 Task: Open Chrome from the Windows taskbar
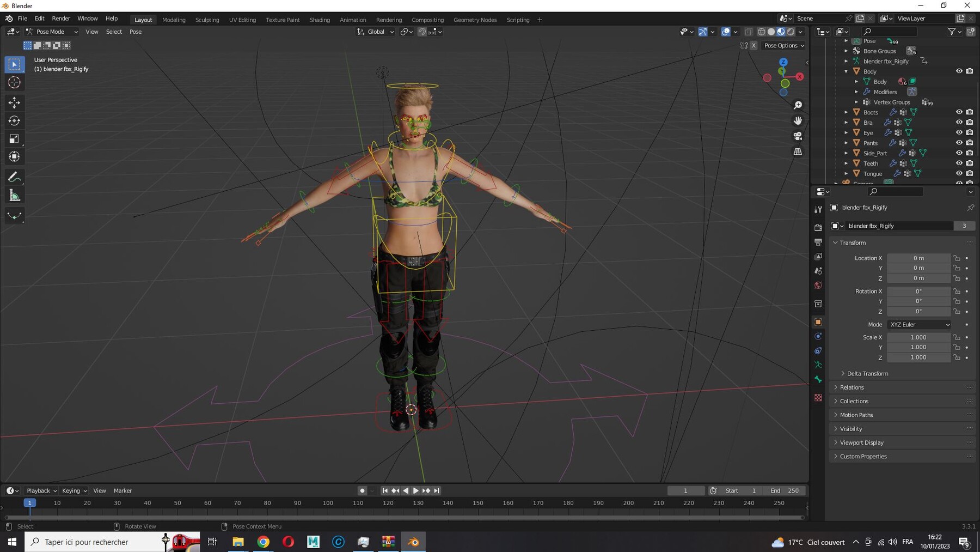263,542
